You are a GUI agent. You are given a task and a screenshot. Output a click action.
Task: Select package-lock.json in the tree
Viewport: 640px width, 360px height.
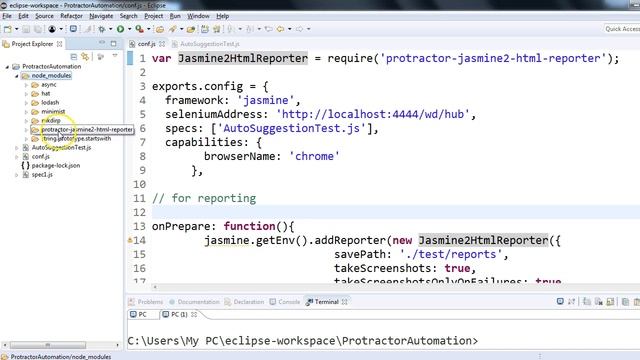point(56,165)
